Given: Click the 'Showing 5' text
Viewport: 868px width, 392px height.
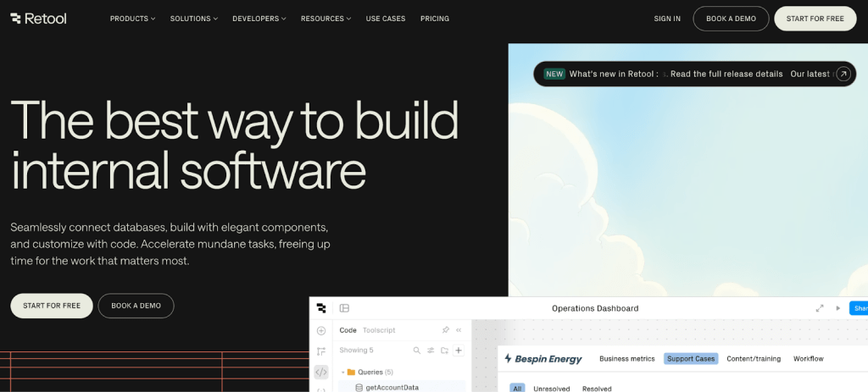Looking at the screenshot, I should (x=357, y=351).
